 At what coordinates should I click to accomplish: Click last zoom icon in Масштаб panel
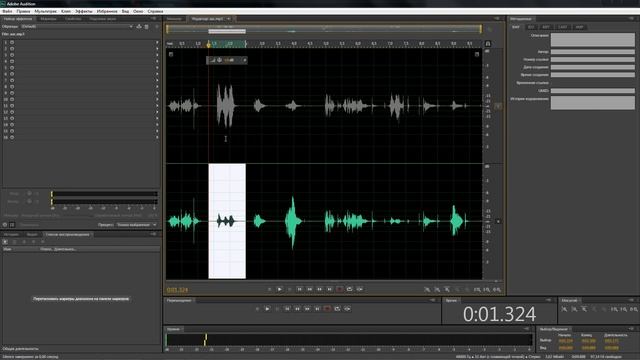pos(634,309)
